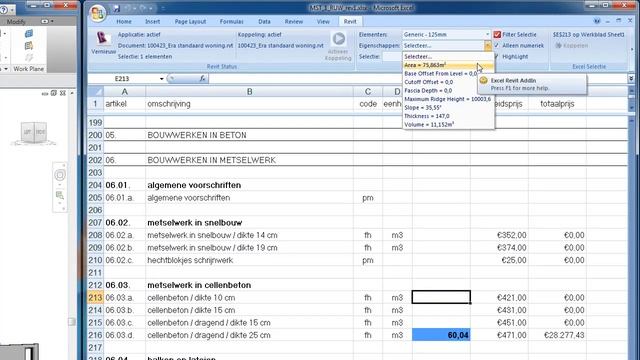Open the Review ribbon tab
Image resolution: width=640 pixels, height=360 pixels.
293,22
